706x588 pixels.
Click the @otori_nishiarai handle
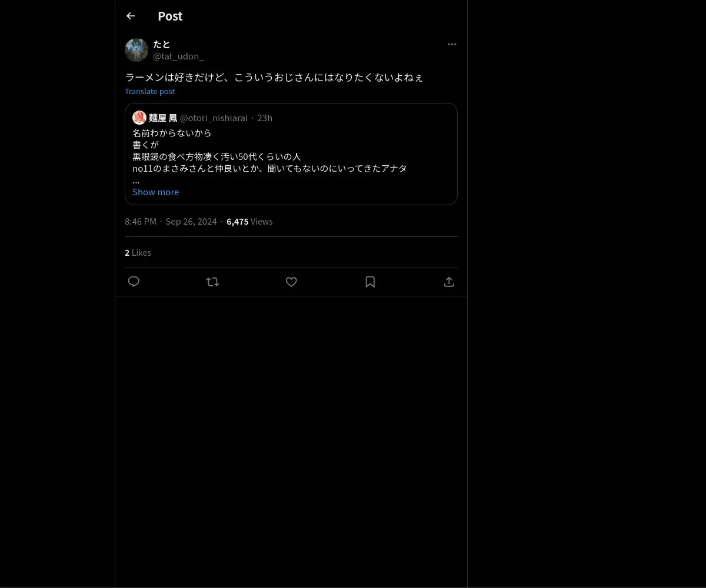point(214,118)
